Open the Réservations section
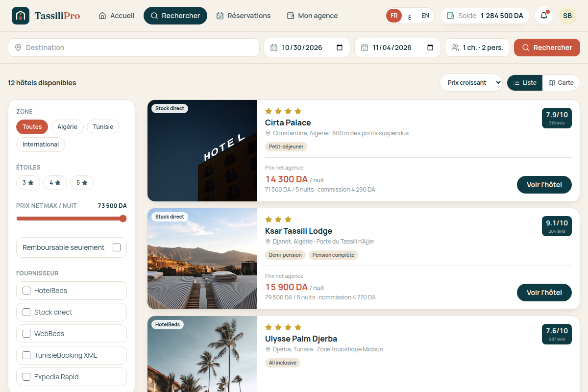This screenshot has height=392, width=588. [244, 16]
